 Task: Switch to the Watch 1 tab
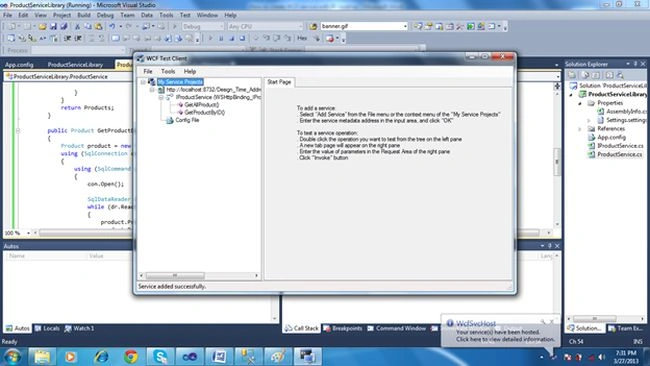pos(79,328)
